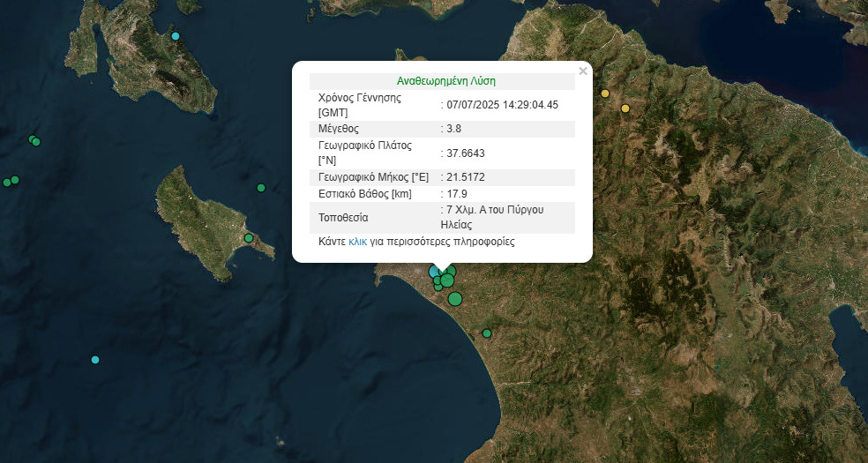Select the small green marker southeast of the cluster
This screenshot has width=868, height=463.
click(486, 333)
